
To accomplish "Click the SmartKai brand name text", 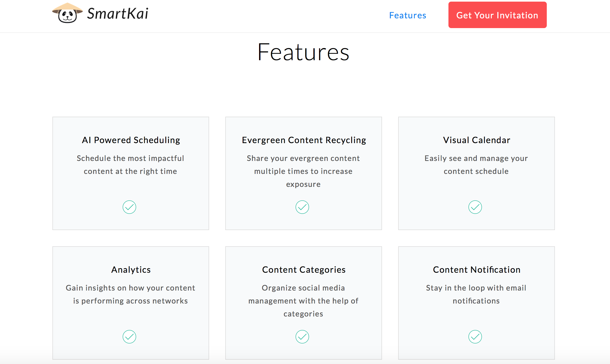I will [118, 14].
